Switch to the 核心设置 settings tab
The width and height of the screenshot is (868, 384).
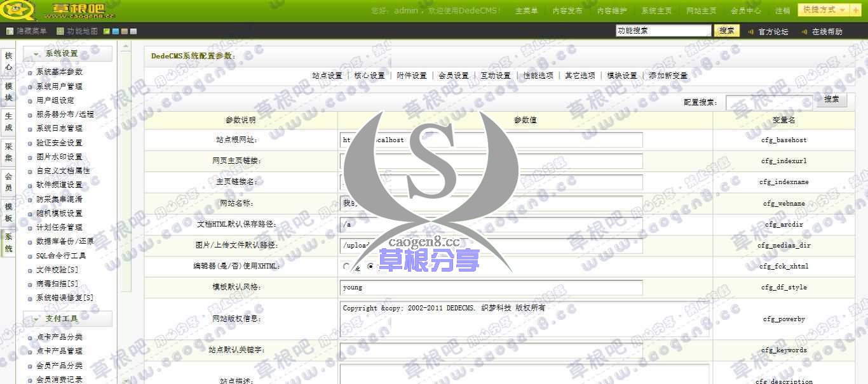pyautogui.click(x=370, y=75)
